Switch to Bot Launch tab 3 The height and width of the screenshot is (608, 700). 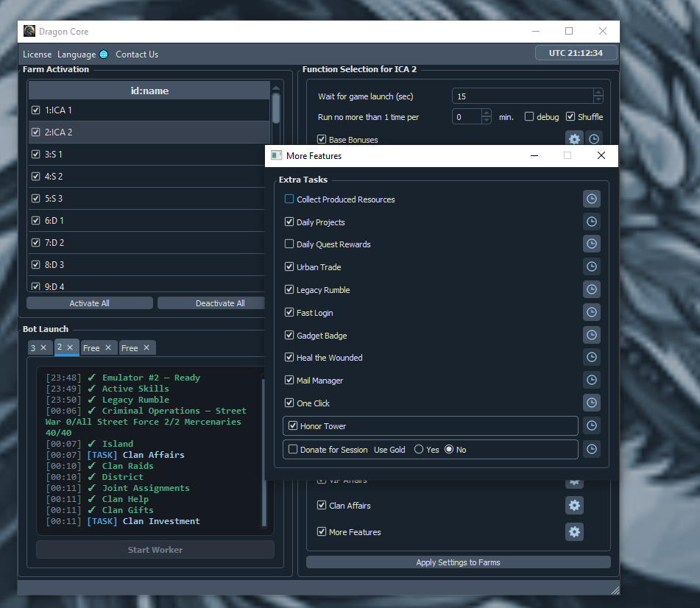[x=33, y=347]
